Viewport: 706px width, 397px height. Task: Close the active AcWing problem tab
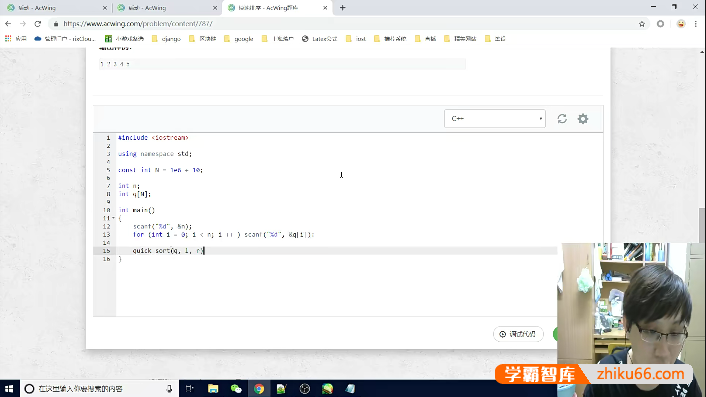(x=325, y=8)
